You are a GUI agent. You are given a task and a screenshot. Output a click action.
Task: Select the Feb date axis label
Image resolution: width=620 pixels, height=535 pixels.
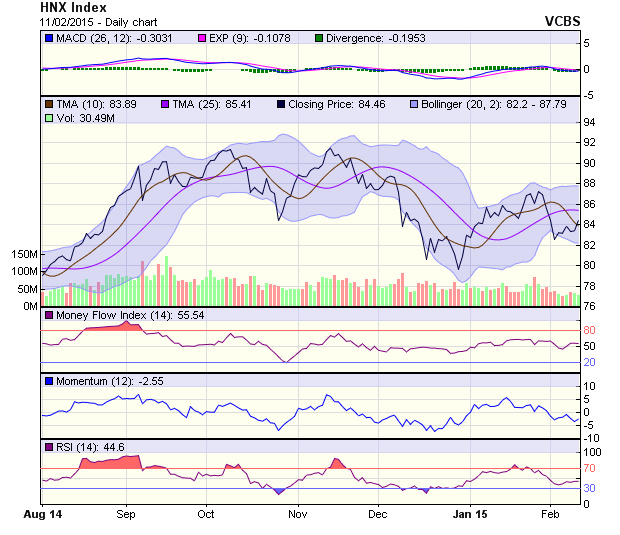(551, 513)
